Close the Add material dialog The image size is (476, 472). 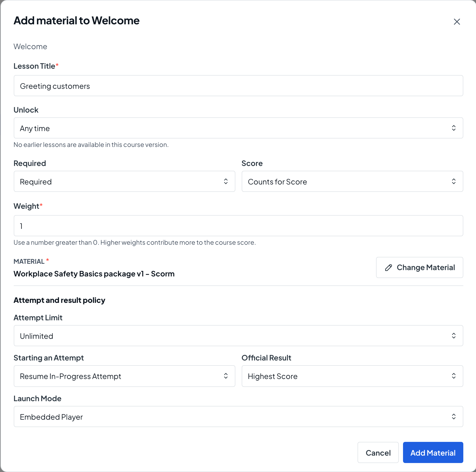click(457, 22)
